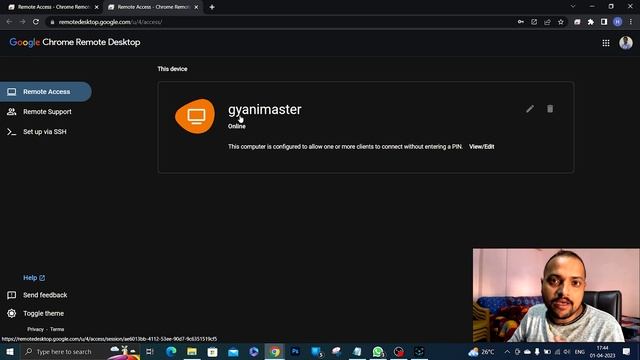Close the first Remote Access tab
640x360 pixels.
pyautogui.click(x=96, y=7)
